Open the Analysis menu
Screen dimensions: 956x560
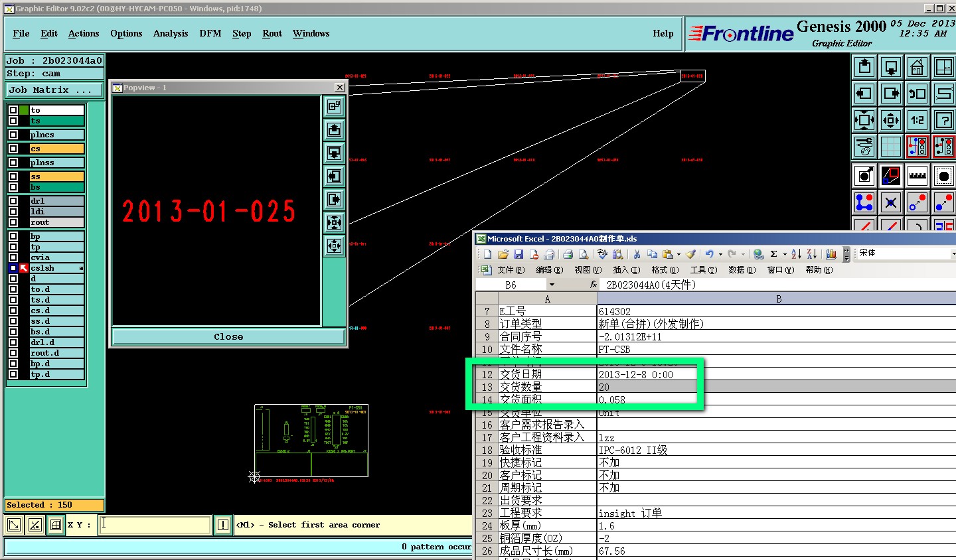click(x=171, y=33)
